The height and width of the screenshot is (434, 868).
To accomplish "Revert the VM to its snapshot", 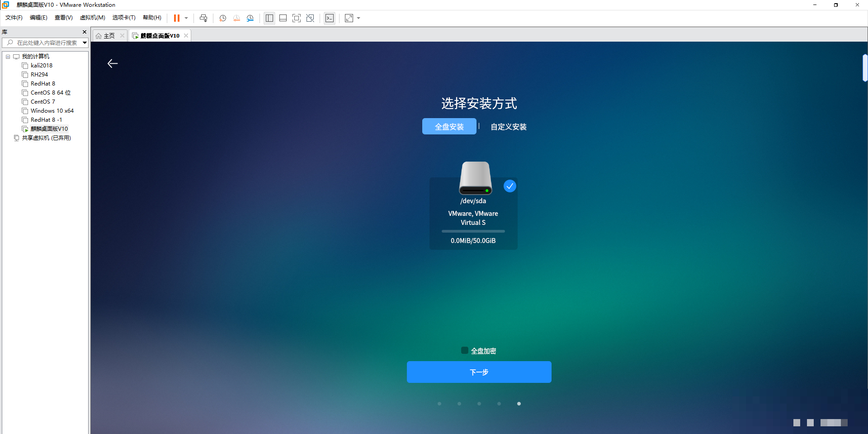I will pos(236,18).
